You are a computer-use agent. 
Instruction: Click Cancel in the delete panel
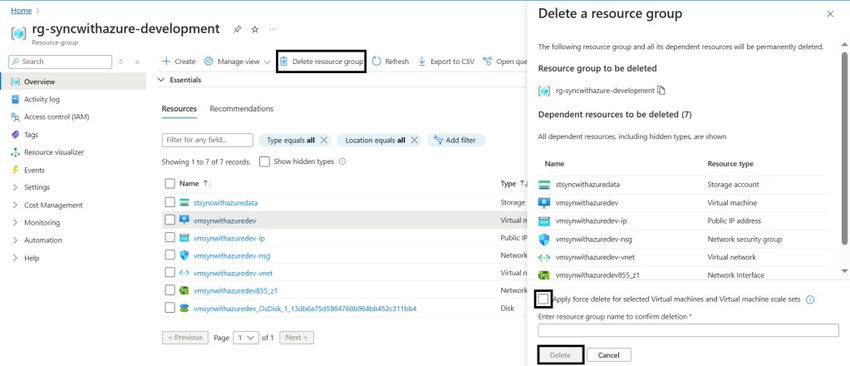tap(608, 355)
